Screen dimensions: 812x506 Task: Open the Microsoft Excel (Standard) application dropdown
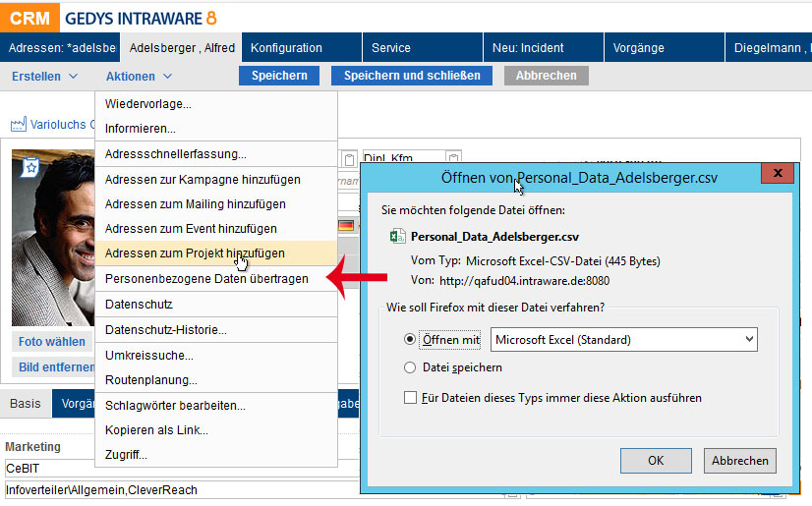click(x=624, y=339)
